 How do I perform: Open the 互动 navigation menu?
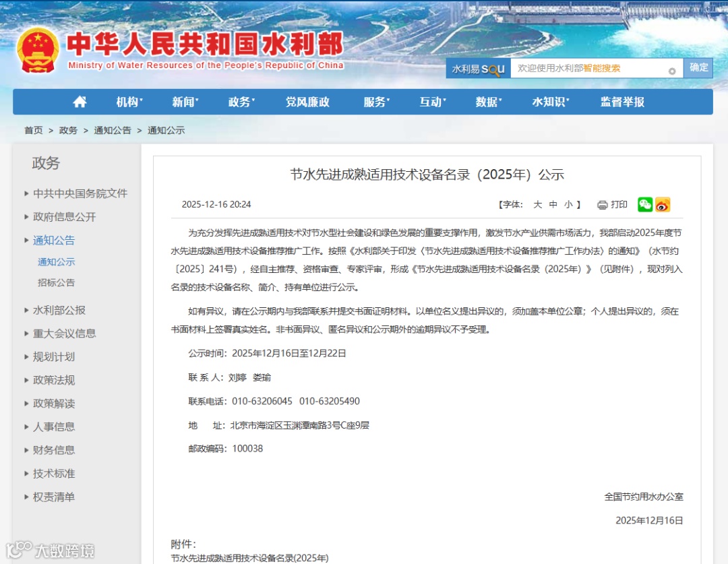coord(432,102)
